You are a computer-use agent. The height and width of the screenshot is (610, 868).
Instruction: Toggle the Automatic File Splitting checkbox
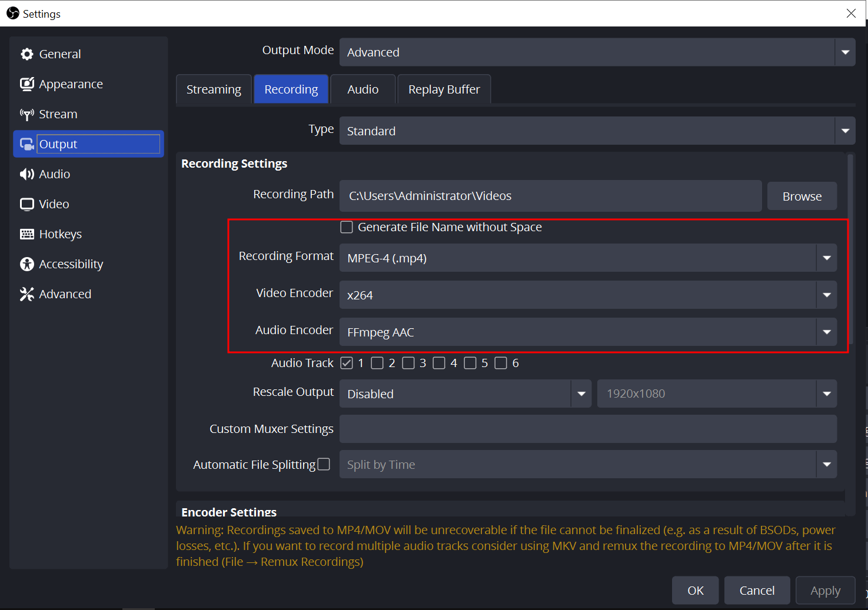point(324,465)
